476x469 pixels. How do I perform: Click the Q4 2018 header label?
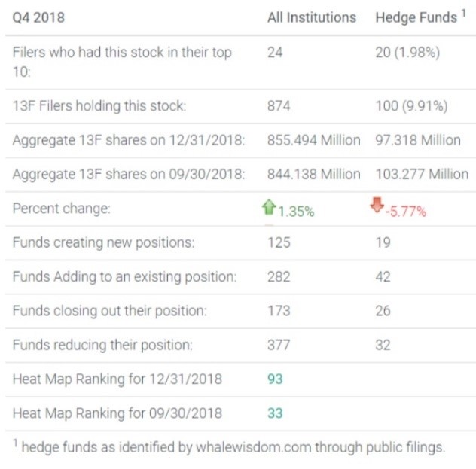(38, 17)
